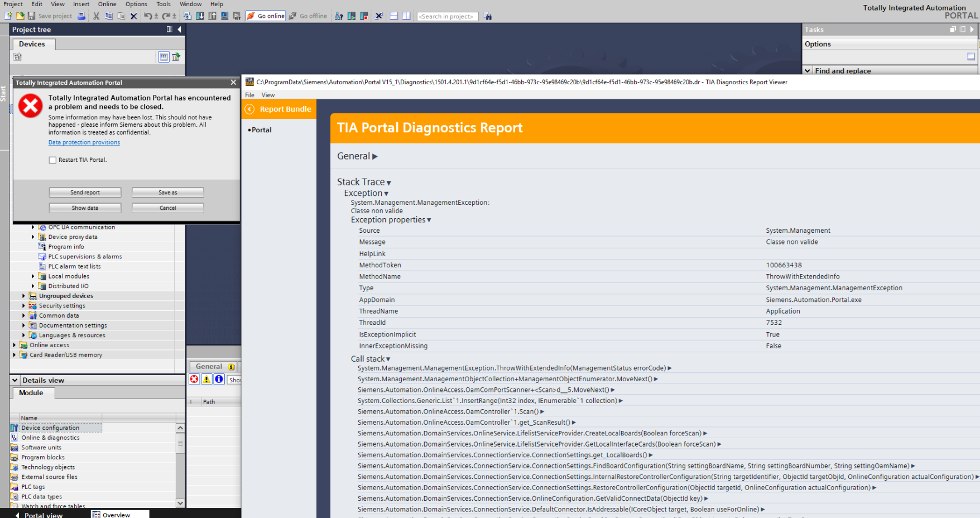The width and height of the screenshot is (980, 518).
Task: Expand the Security settings tree node
Action: (x=23, y=306)
